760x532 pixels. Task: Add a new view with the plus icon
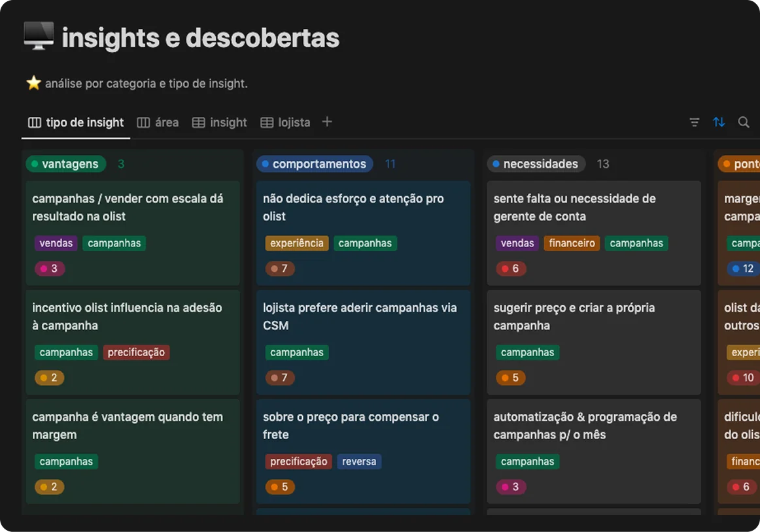327,122
